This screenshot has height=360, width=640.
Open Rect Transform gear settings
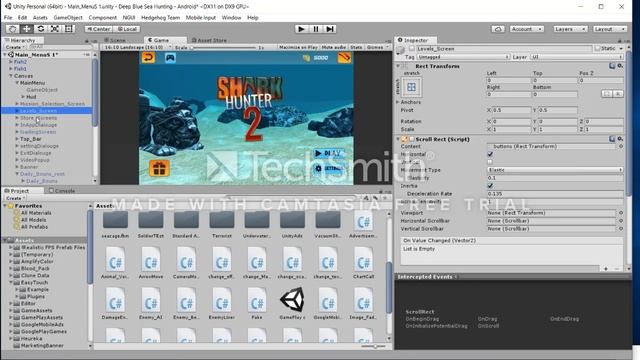(620, 66)
